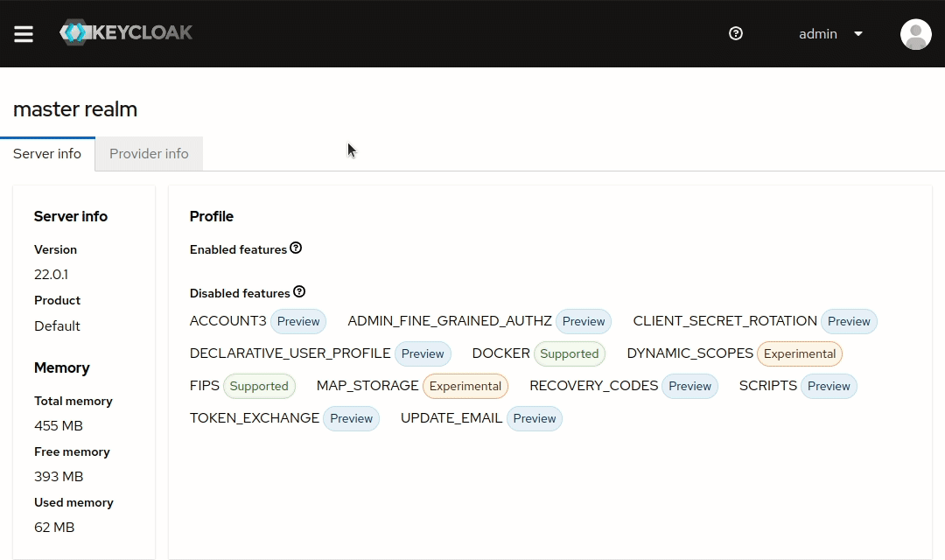Select the RECOVERY_CODES feature name
Image resolution: width=945 pixels, height=560 pixels.
tap(593, 386)
